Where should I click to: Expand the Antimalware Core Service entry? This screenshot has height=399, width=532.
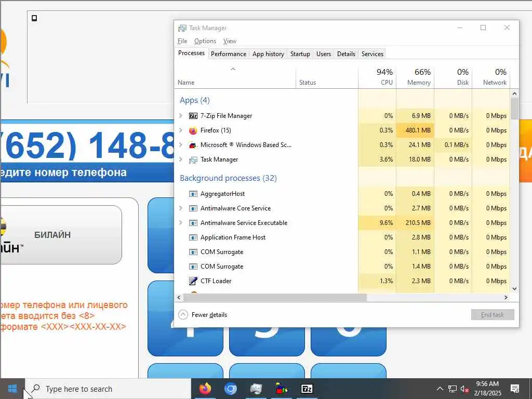(181, 209)
